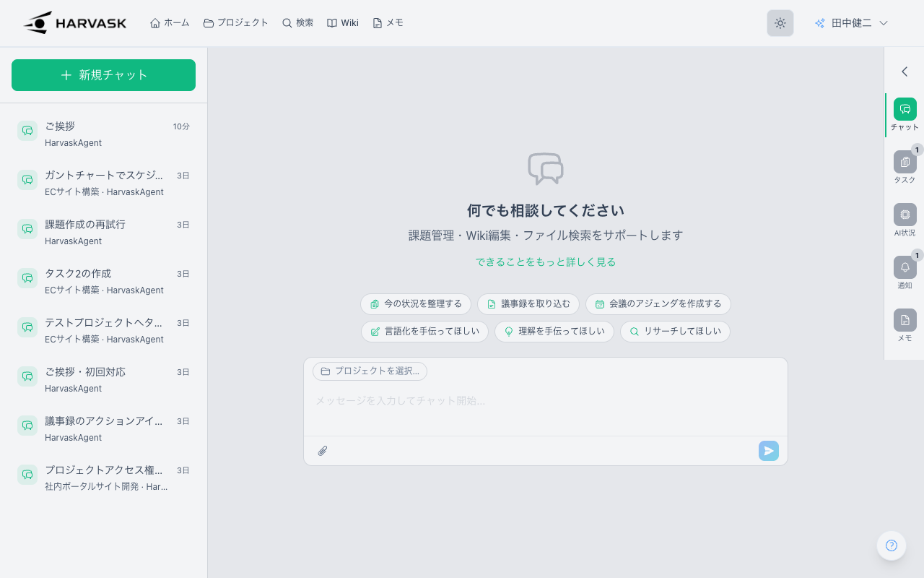The image size is (924, 578).
Task: Open the AI状況 panel icon
Action: [905, 215]
